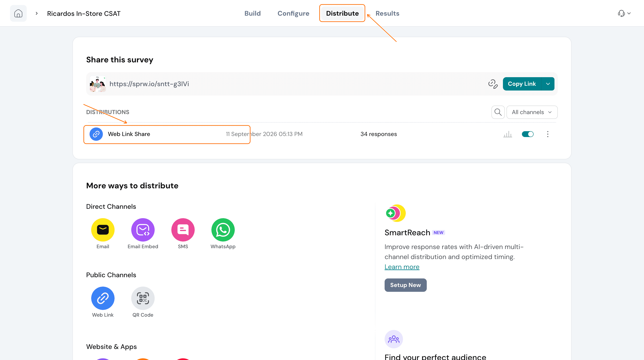Open the support headset menu
Screen dimensions: 644x360
624,13
